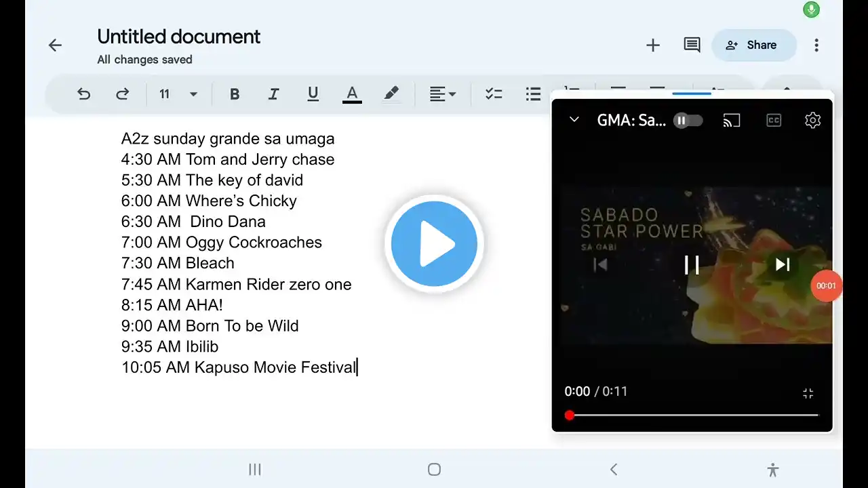Viewport: 868px width, 488px height.
Task: Click the 9:35 AM Ibilib line
Action: (170, 346)
